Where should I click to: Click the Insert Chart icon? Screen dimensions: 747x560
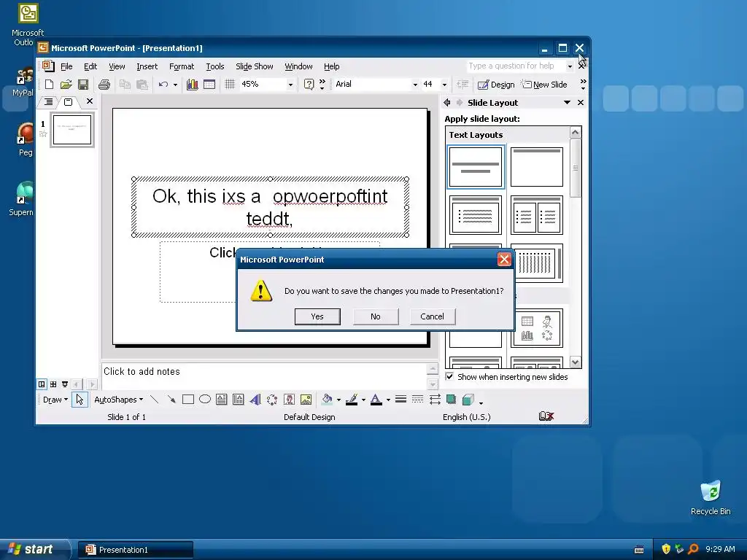pyautogui.click(x=192, y=85)
